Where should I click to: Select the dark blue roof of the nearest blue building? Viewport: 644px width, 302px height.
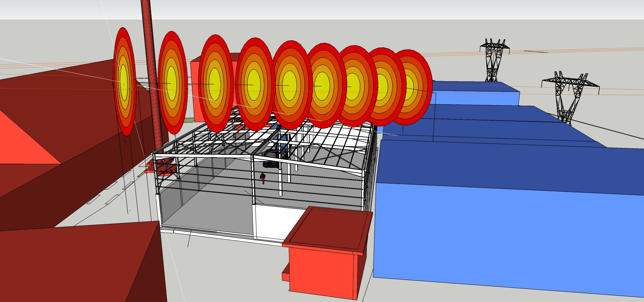coord(504,167)
